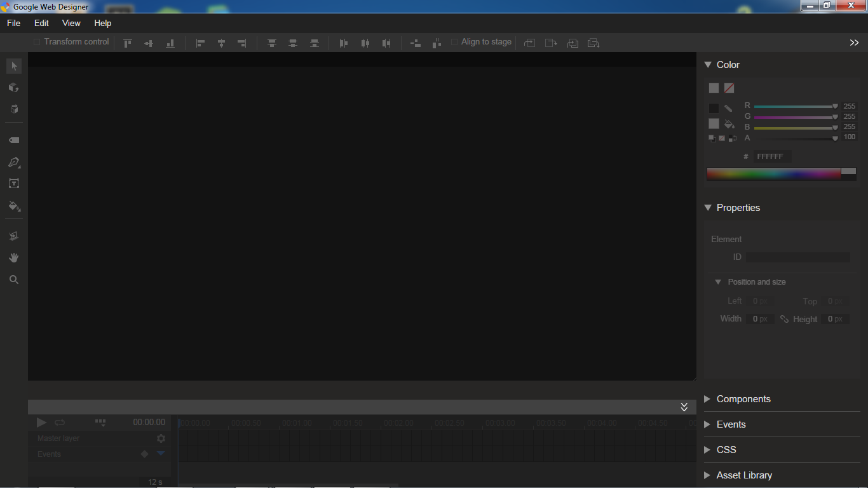Select the Tag tool

14,140
